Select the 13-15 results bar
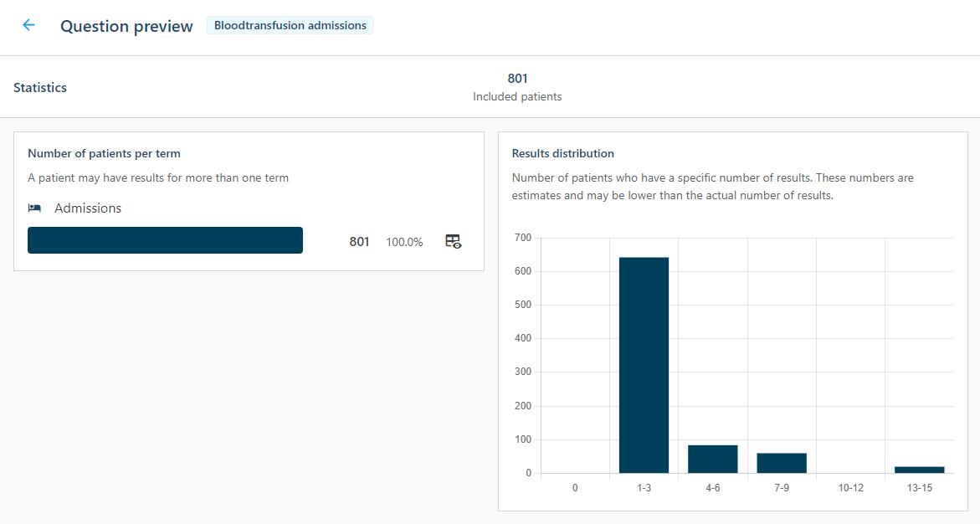 pyautogui.click(x=919, y=470)
